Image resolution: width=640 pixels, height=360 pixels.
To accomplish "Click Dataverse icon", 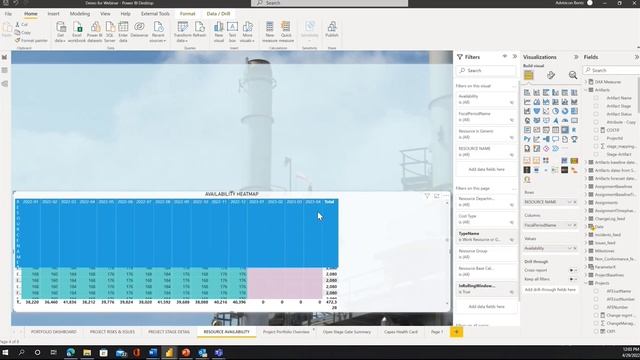I will click(139, 29).
